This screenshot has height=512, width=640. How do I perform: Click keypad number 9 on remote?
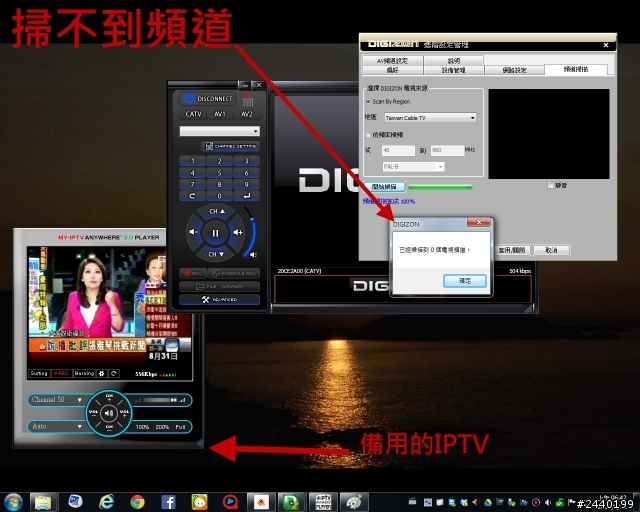[x=246, y=185]
